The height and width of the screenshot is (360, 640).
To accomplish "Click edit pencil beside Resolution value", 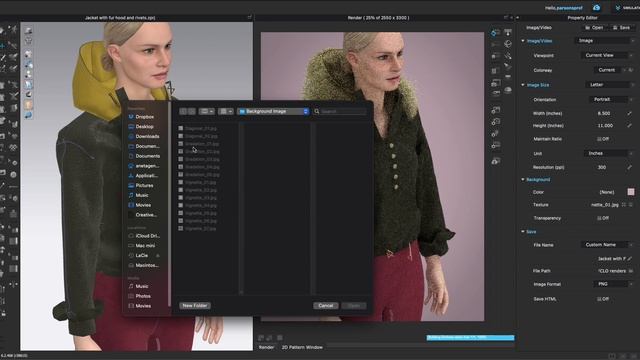I will [x=629, y=167].
